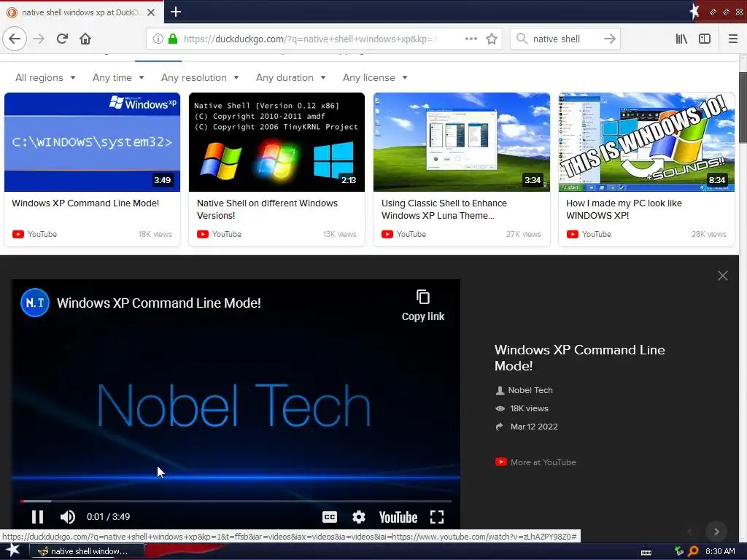Switch to native shell window taskbar item

87,551
